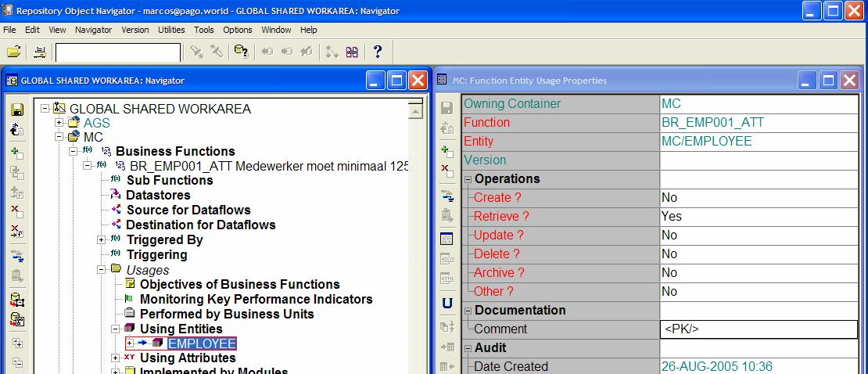The height and width of the screenshot is (374, 868).
Task: Click text editor window icon in Properties toolbar
Action: tap(447, 239)
